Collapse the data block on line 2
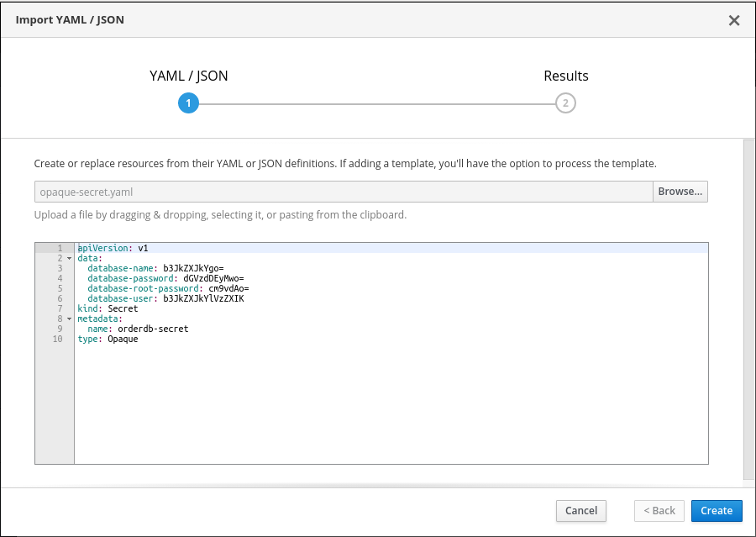The width and height of the screenshot is (756, 537). tap(68, 258)
